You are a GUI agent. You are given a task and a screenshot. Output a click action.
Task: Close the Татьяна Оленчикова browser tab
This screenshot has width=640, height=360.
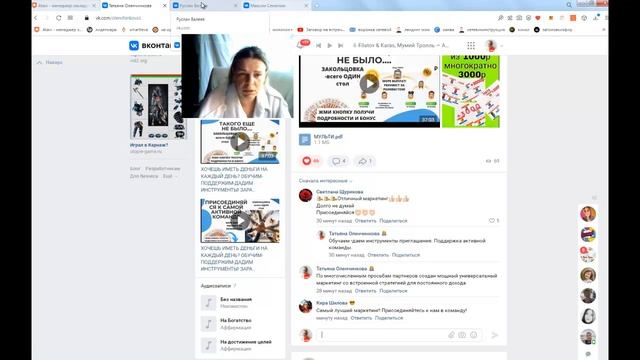tap(164, 6)
